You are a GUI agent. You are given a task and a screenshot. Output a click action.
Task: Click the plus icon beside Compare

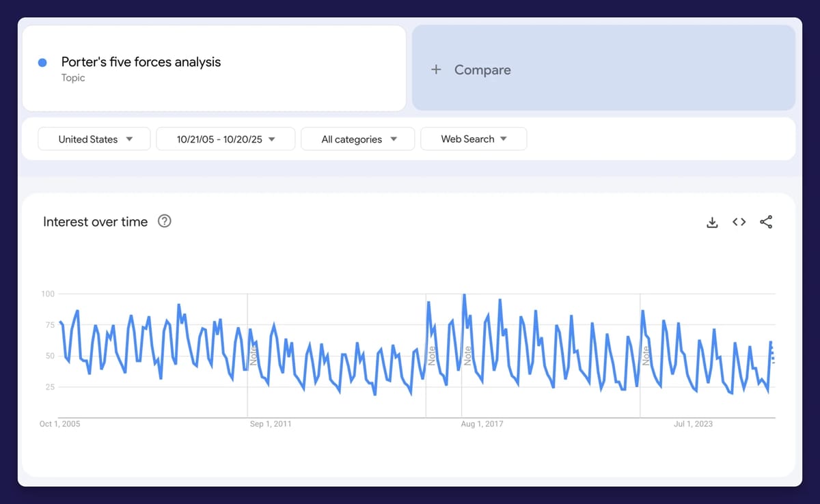pyautogui.click(x=436, y=70)
